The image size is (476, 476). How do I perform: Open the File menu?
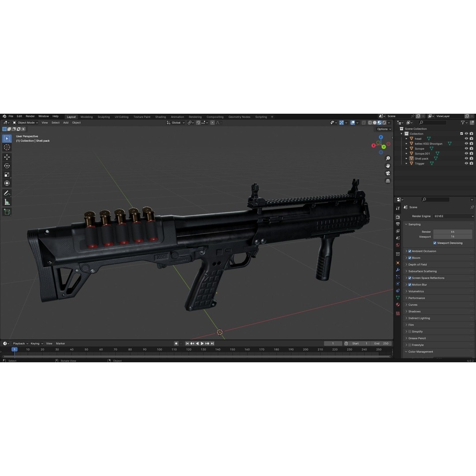point(11,116)
